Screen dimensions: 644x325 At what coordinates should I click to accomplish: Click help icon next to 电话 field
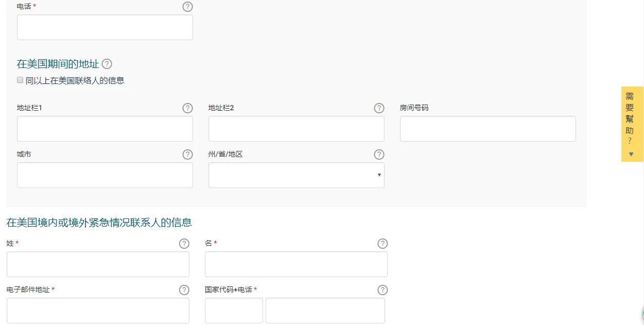pos(188,7)
